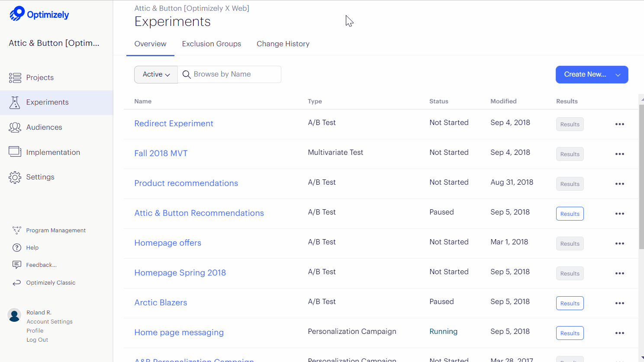Open Settings via the gear icon
The image size is (644, 362).
pyautogui.click(x=15, y=177)
